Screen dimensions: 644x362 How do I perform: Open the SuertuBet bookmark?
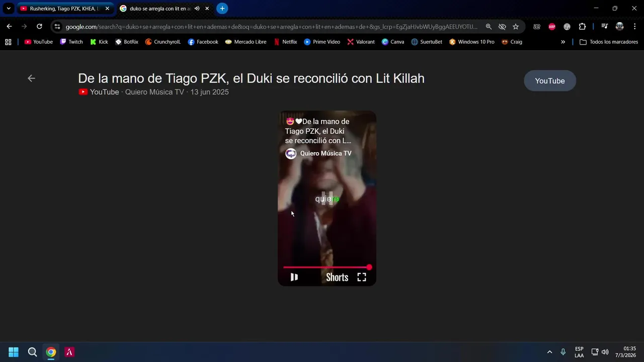pyautogui.click(x=427, y=42)
